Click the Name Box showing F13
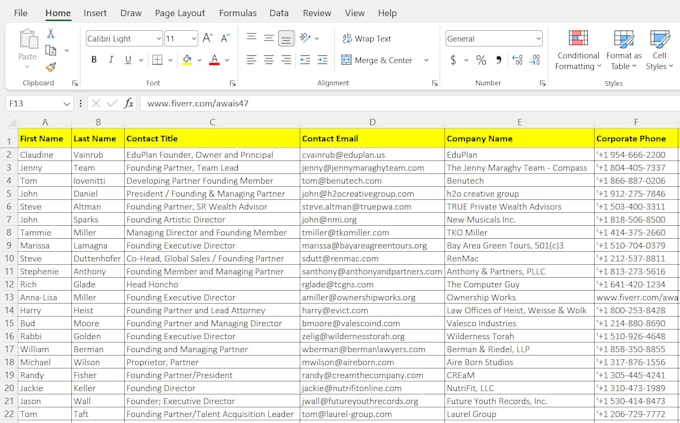Viewport: 680px width, 423px height. pos(33,103)
